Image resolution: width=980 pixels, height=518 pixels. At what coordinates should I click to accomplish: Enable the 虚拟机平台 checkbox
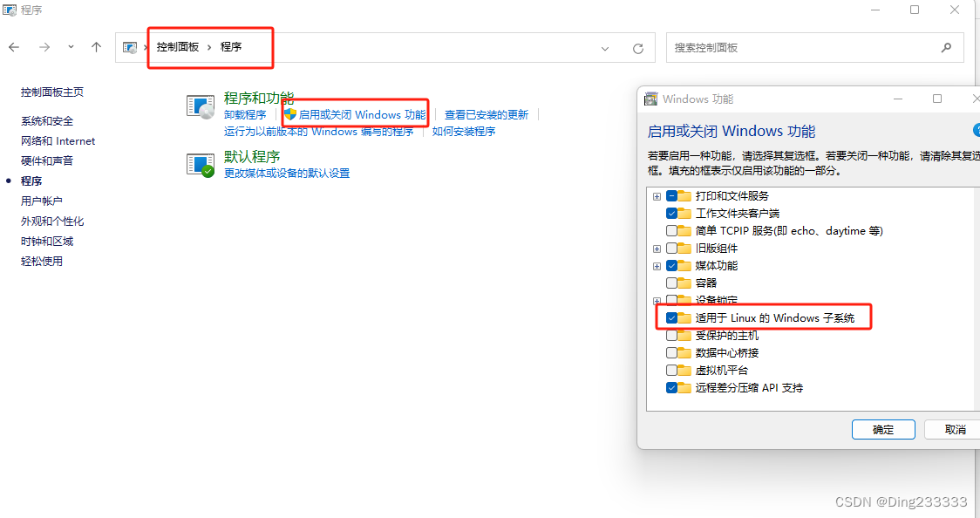click(x=671, y=370)
